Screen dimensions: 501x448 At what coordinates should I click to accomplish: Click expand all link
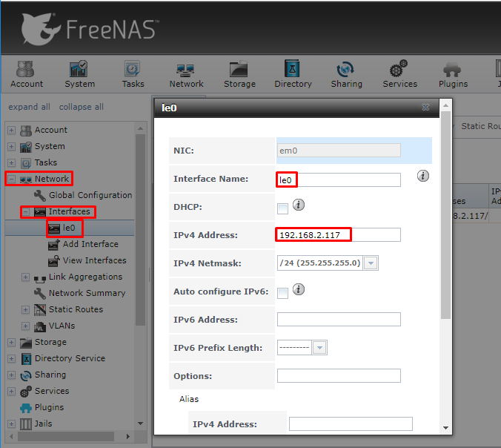[x=29, y=107]
